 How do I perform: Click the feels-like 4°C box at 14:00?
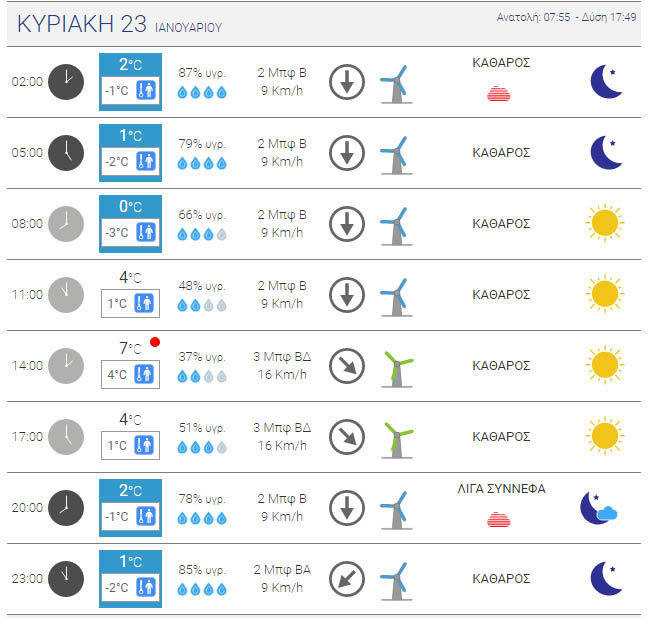[131, 375]
